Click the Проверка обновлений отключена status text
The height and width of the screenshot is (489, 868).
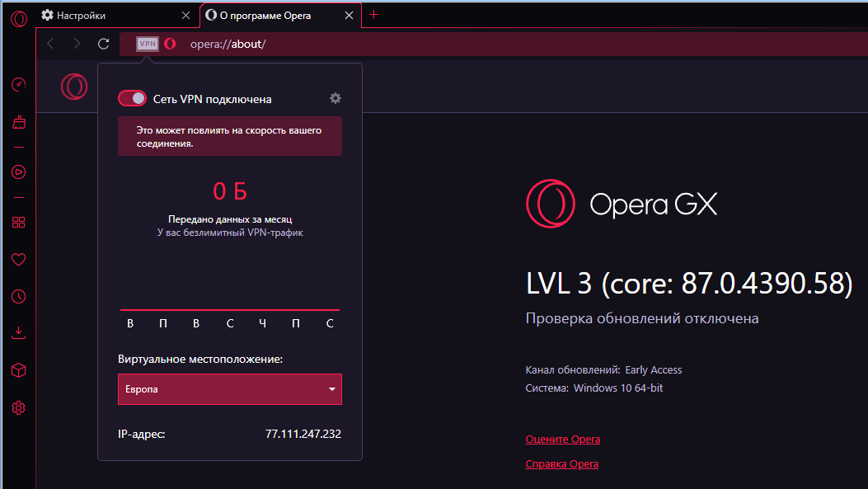642,318
